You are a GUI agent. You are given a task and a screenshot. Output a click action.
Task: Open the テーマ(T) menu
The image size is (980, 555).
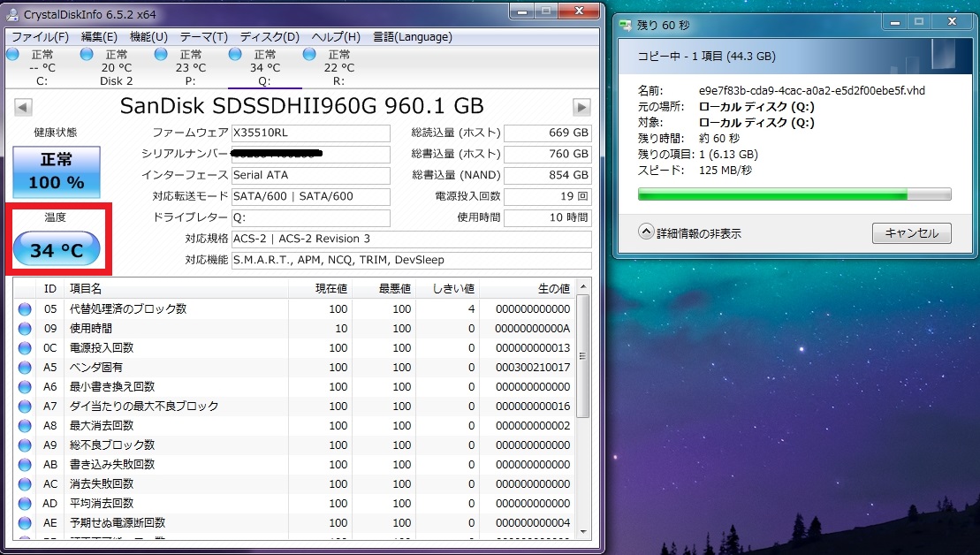204,37
